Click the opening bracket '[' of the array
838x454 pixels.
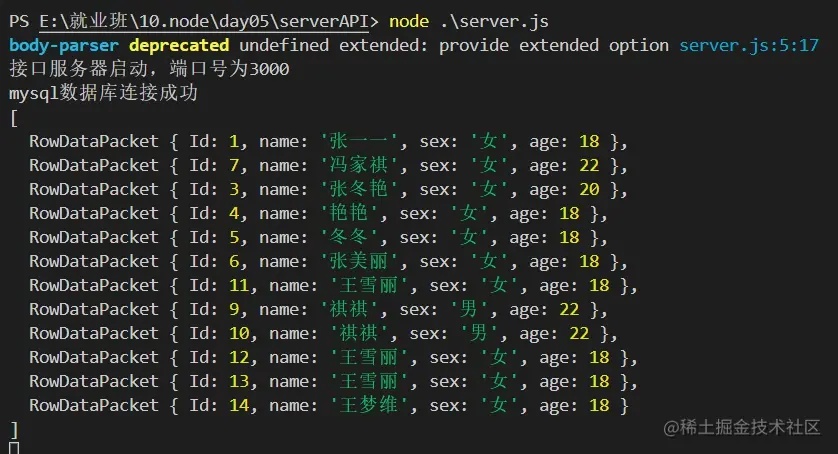[14, 118]
